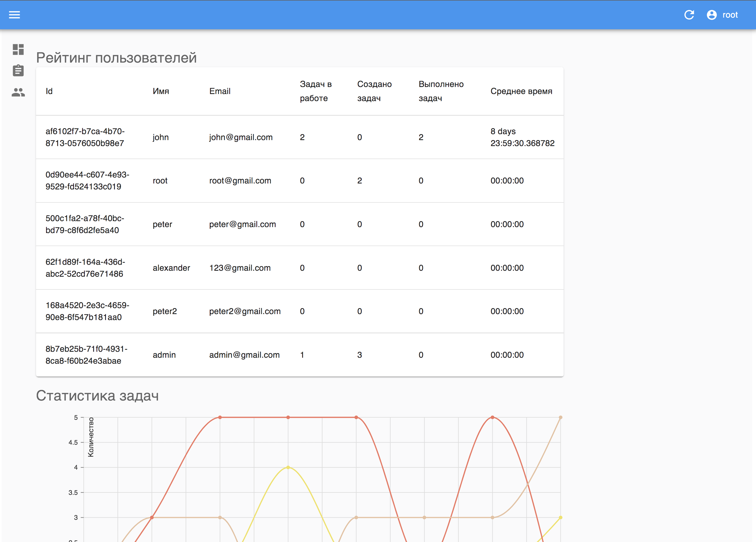Viewport: 756px width, 542px height.
Task: Click the Задач в работе column header
Action: [316, 91]
